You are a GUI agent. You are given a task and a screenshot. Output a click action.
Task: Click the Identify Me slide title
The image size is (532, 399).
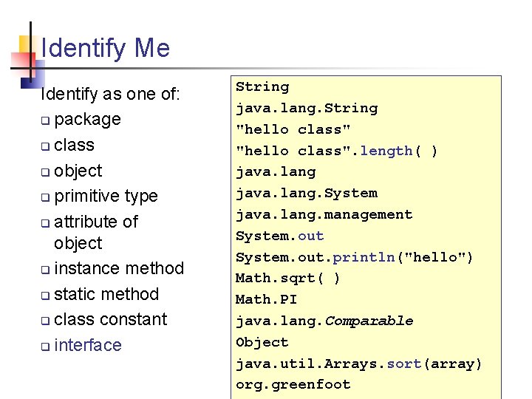pyautogui.click(x=106, y=49)
